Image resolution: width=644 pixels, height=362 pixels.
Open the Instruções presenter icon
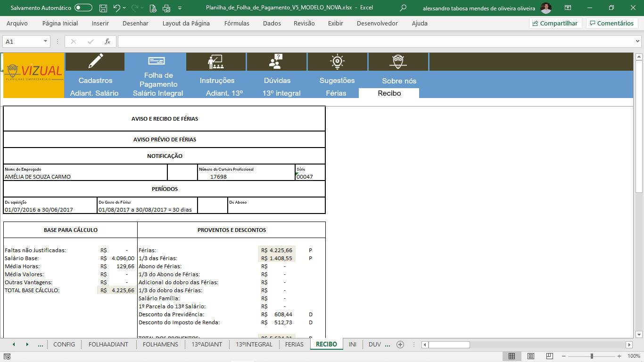tap(216, 61)
